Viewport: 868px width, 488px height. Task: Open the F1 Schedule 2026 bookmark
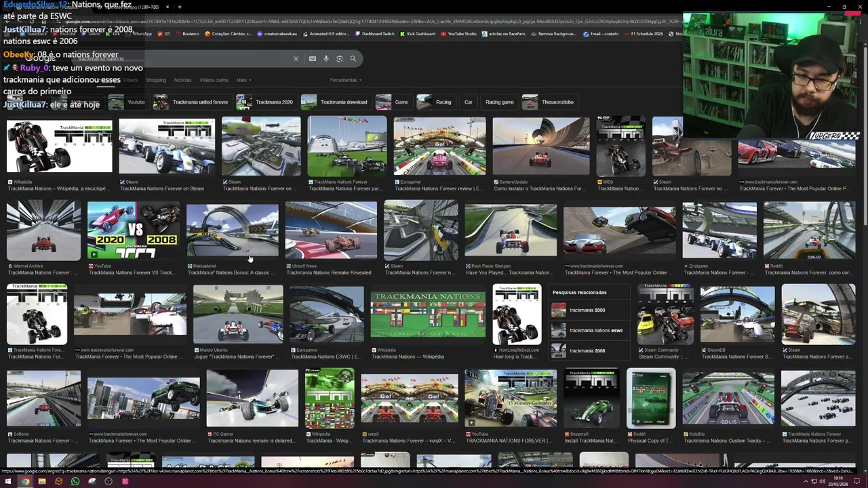point(643,34)
